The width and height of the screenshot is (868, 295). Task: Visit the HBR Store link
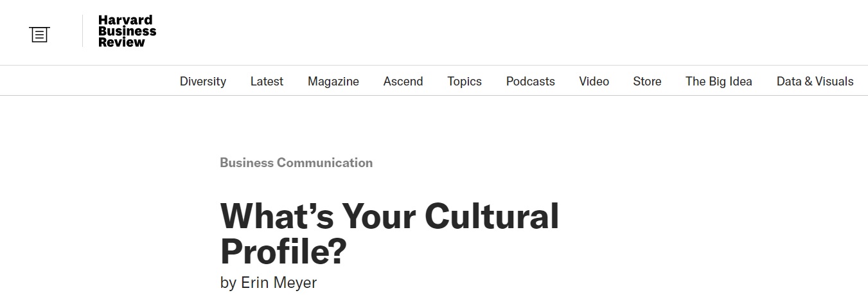647,81
